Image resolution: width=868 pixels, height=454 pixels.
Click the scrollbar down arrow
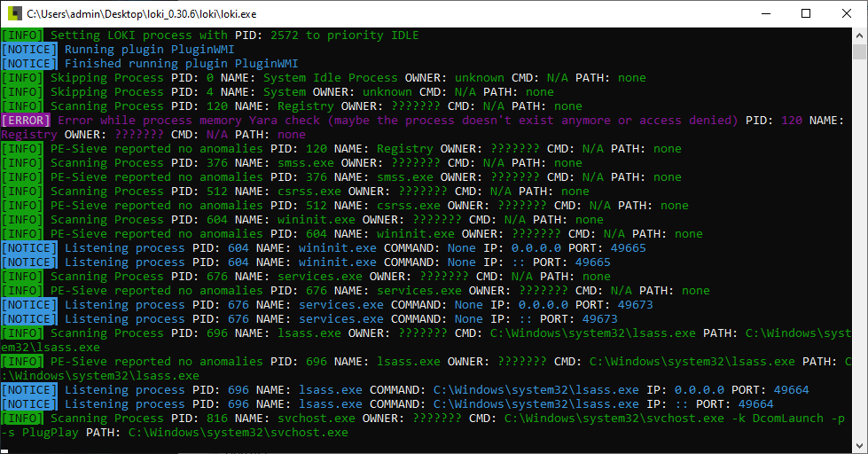click(859, 445)
